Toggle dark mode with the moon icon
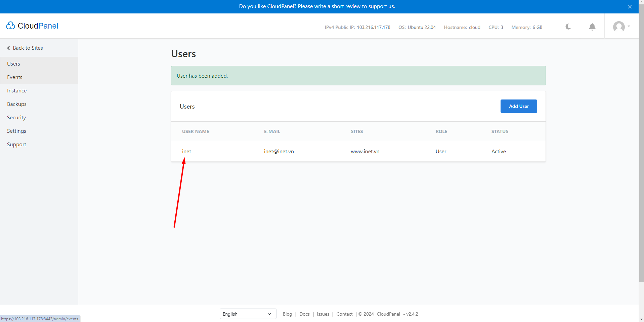This screenshot has height=322, width=644. tap(567, 27)
